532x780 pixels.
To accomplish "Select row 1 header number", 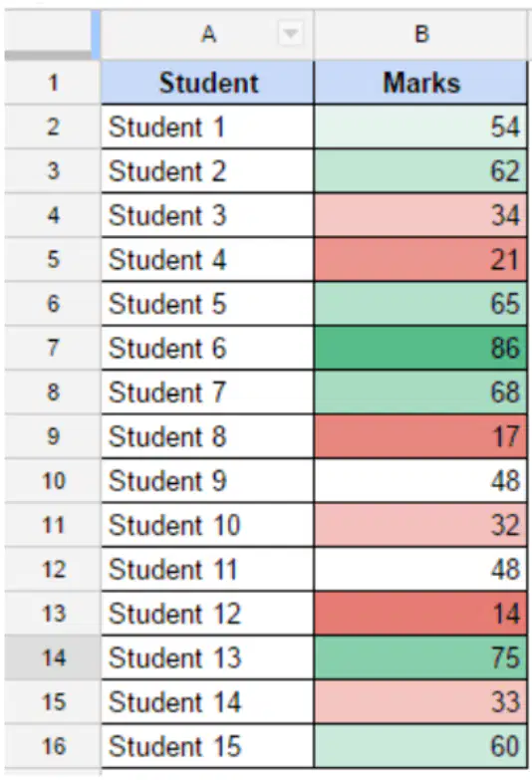I will click(53, 83).
